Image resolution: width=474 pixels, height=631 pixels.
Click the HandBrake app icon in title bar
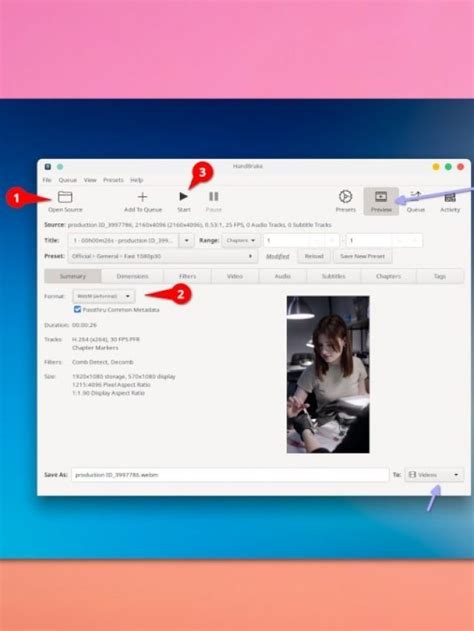pyautogui.click(x=47, y=167)
